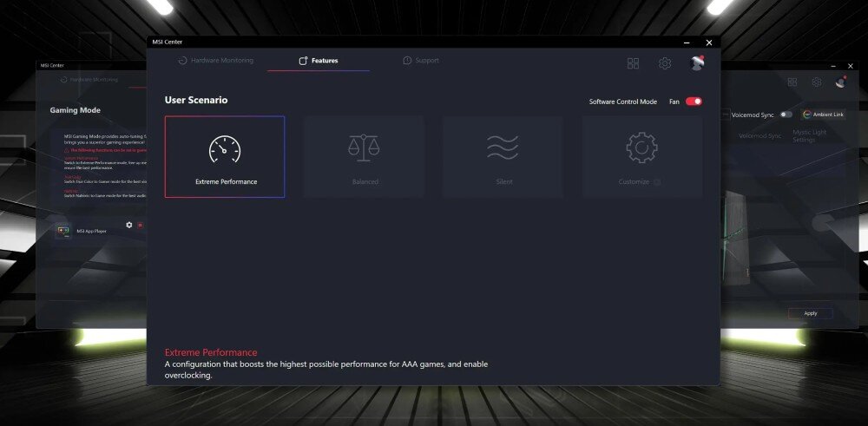Open settings gear in main window header

point(665,63)
